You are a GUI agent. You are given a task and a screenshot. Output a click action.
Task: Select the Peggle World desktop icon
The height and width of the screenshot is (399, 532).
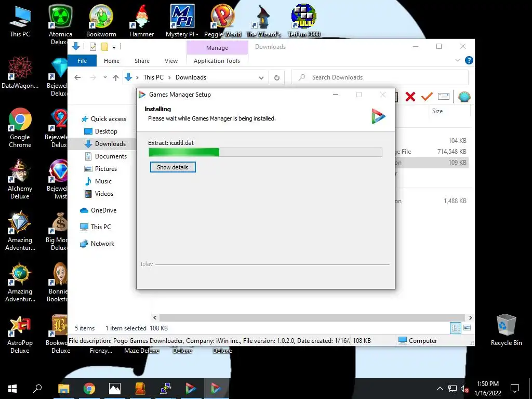click(222, 21)
